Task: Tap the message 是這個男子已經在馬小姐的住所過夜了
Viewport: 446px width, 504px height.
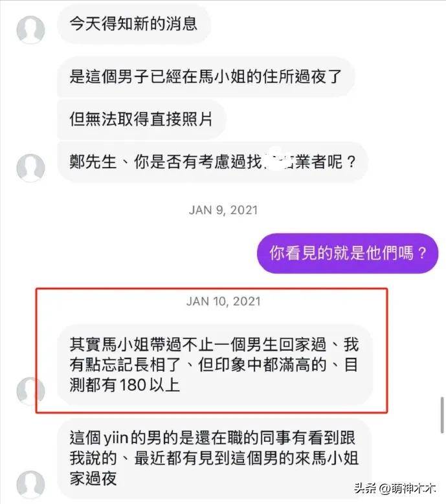Action: 206,76
